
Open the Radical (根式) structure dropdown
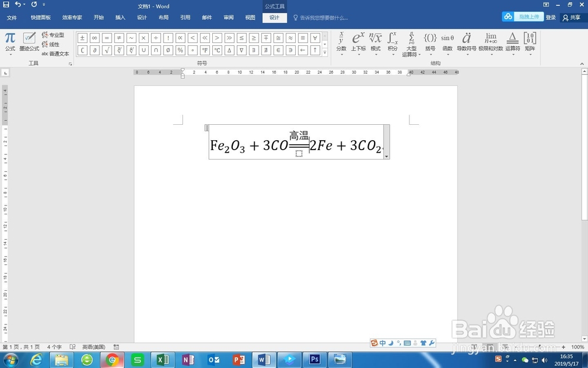[x=376, y=44]
